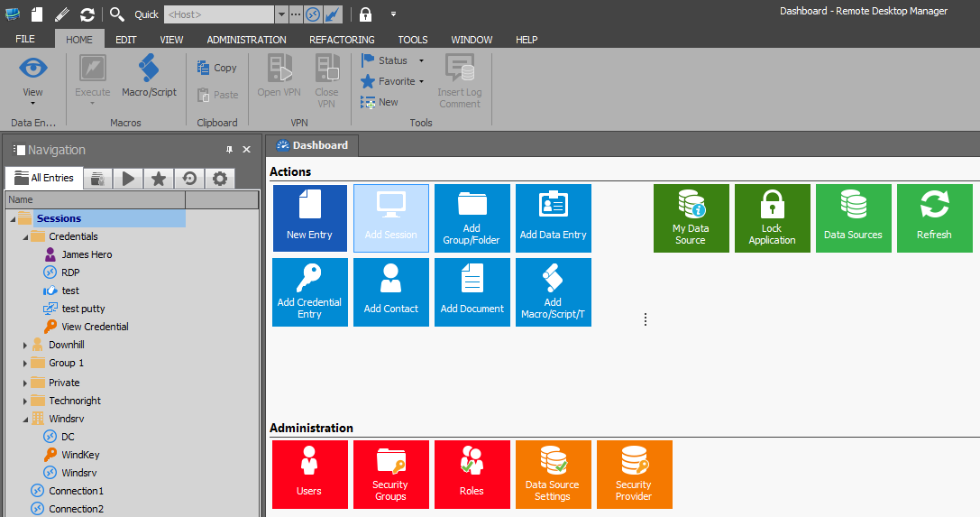The image size is (980, 517).
Task: Click the Add Macro/Script/T tile
Action: coord(554,292)
